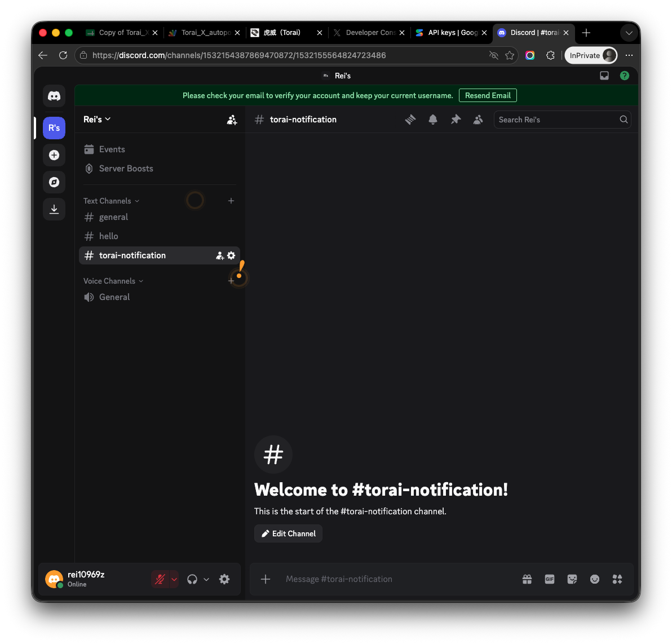Open user settings gear icon

click(x=224, y=579)
